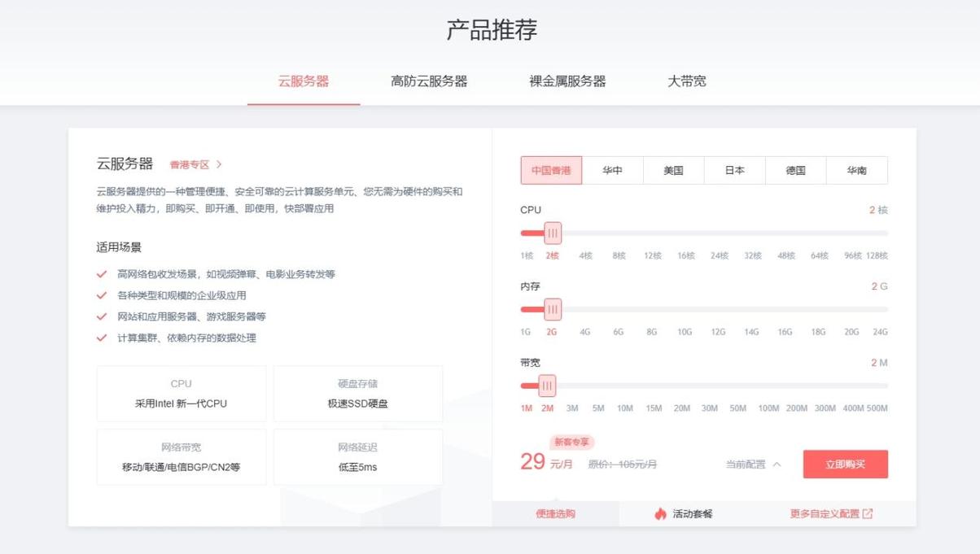Viewport: 980px width, 554px height.
Task: Set bandwidth to 5M mark
Action: 598,408
